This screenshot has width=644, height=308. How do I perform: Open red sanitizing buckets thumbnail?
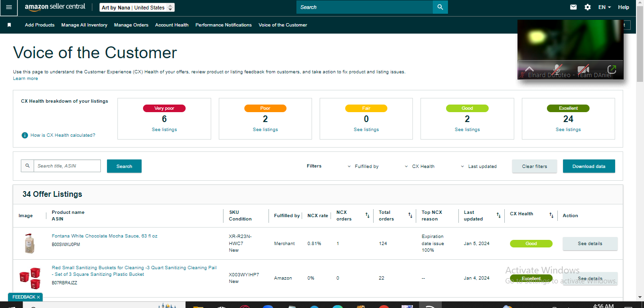(29, 278)
